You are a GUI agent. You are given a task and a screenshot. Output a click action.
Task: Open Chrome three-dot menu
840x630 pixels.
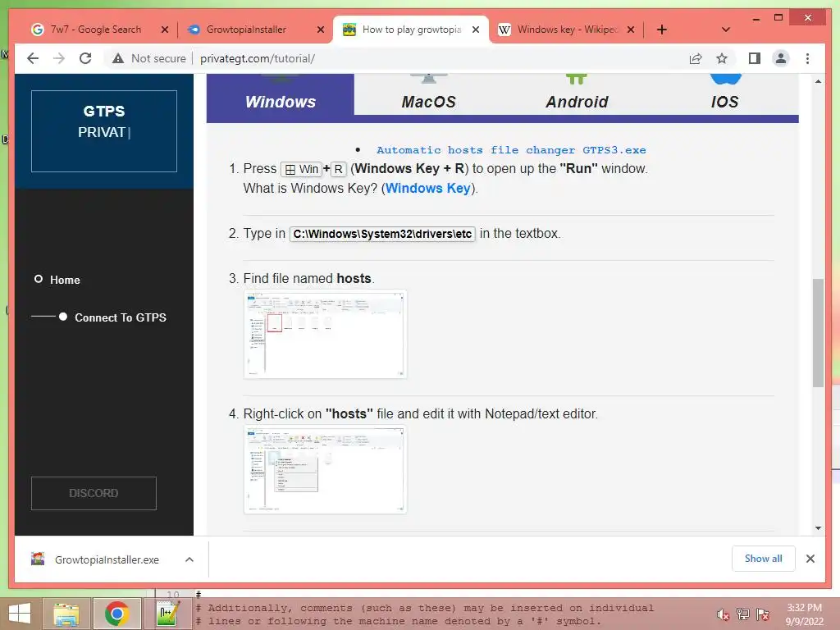[807, 58]
